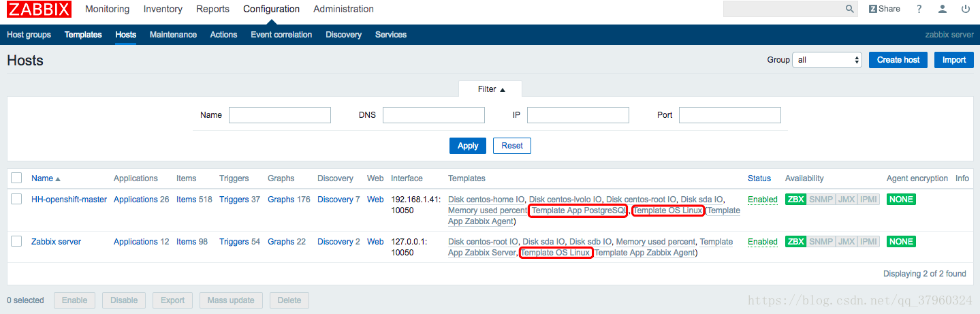Focus the IP filter field
Viewport: 980px width, 314px height.
(x=578, y=115)
